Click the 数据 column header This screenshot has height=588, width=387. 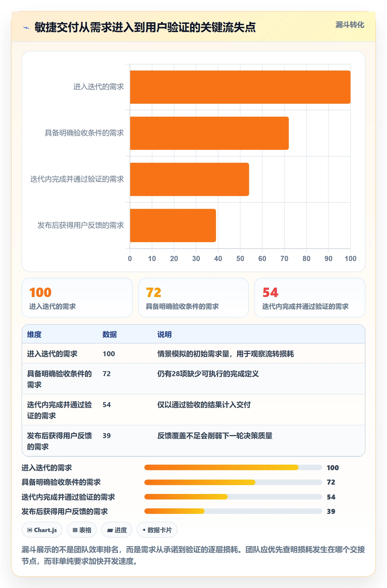pos(110,334)
